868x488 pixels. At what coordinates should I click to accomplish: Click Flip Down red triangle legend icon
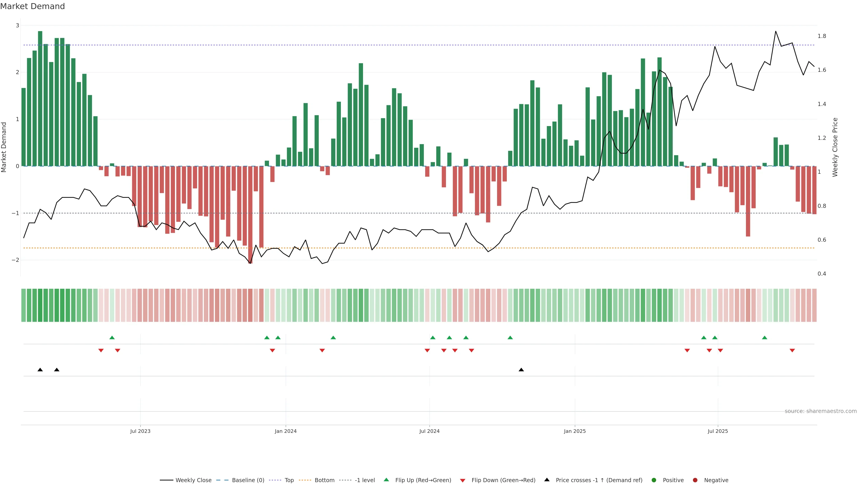point(463,481)
